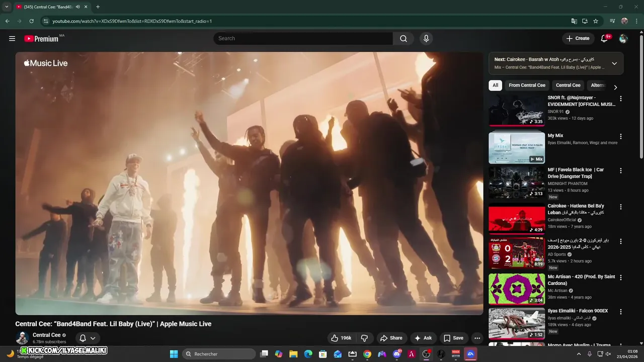Open more actions ellipsis under video
644x362 pixels.
477,338
